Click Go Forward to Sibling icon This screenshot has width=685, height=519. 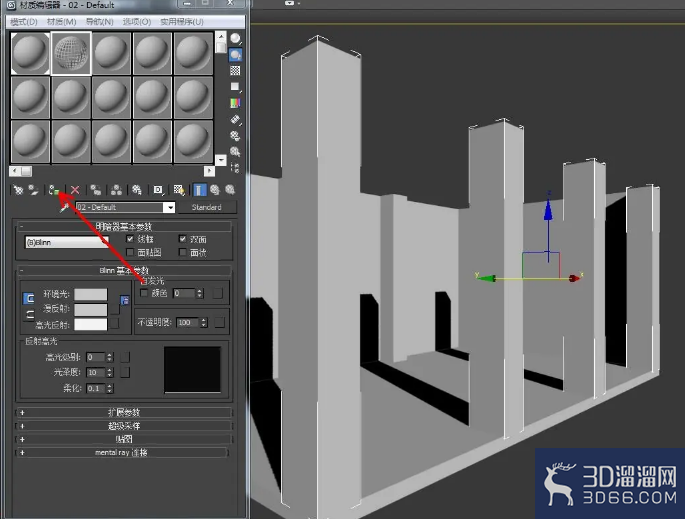(230, 190)
